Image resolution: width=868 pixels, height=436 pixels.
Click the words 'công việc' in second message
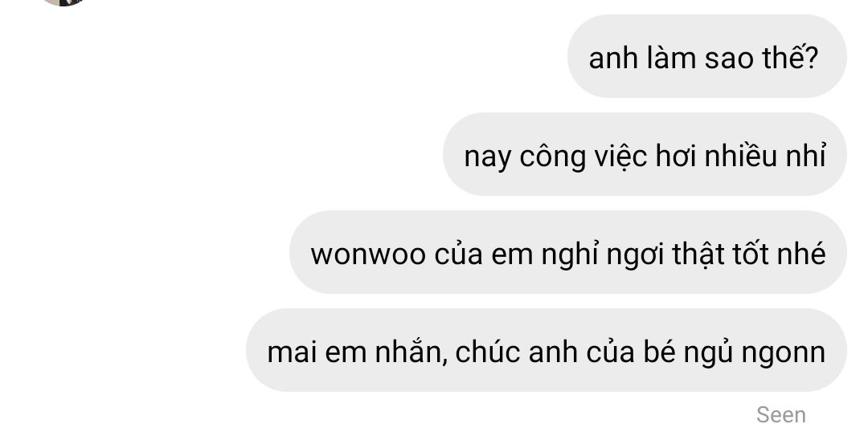tap(583, 156)
